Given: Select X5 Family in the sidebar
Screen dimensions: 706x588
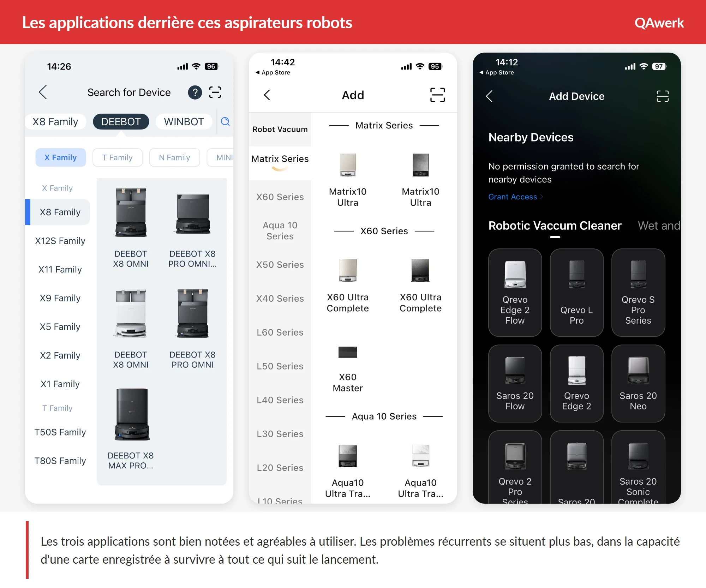Looking at the screenshot, I should [x=60, y=326].
